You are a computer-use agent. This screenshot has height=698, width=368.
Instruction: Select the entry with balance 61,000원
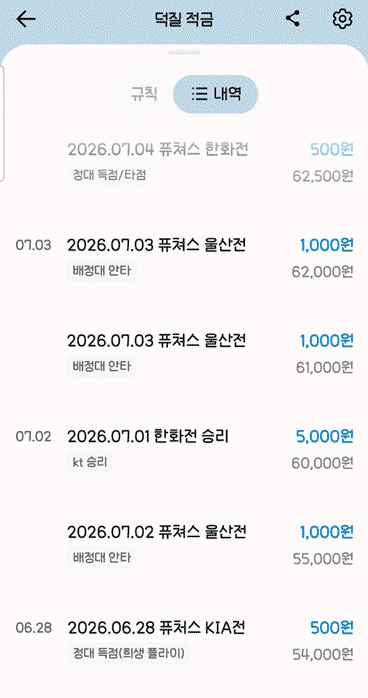pyautogui.click(x=210, y=354)
